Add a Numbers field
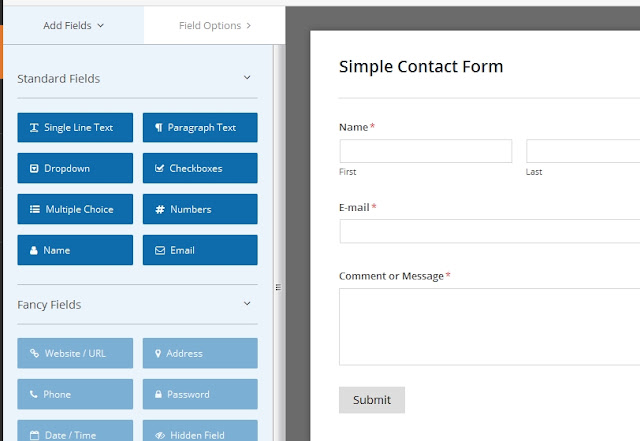Image resolution: width=640 pixels, height=441 pixels. [x=200, y=209]
